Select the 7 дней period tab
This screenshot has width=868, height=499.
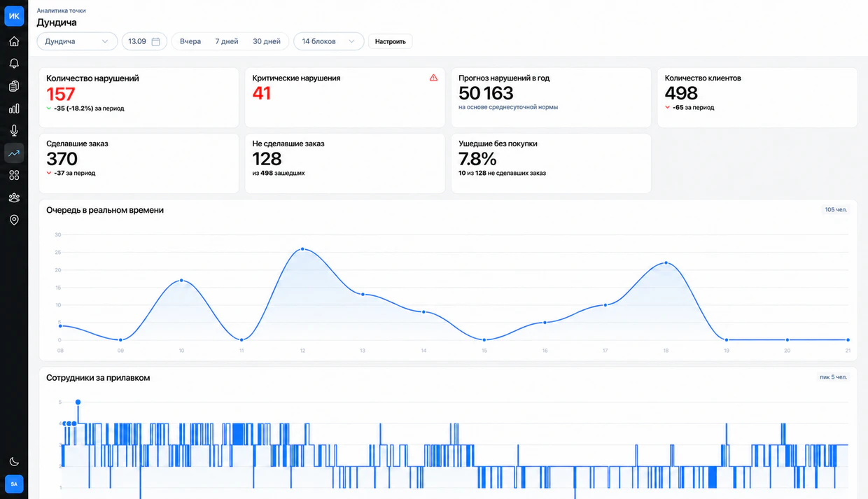pos(227,41)
